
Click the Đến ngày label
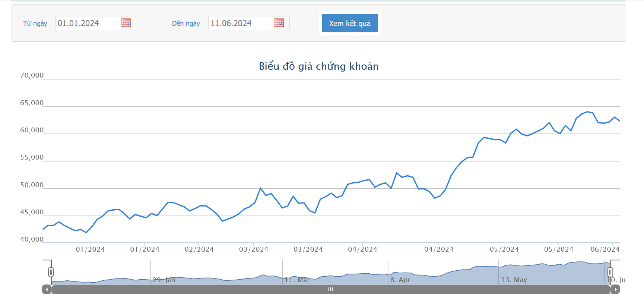tap(186, 23)
